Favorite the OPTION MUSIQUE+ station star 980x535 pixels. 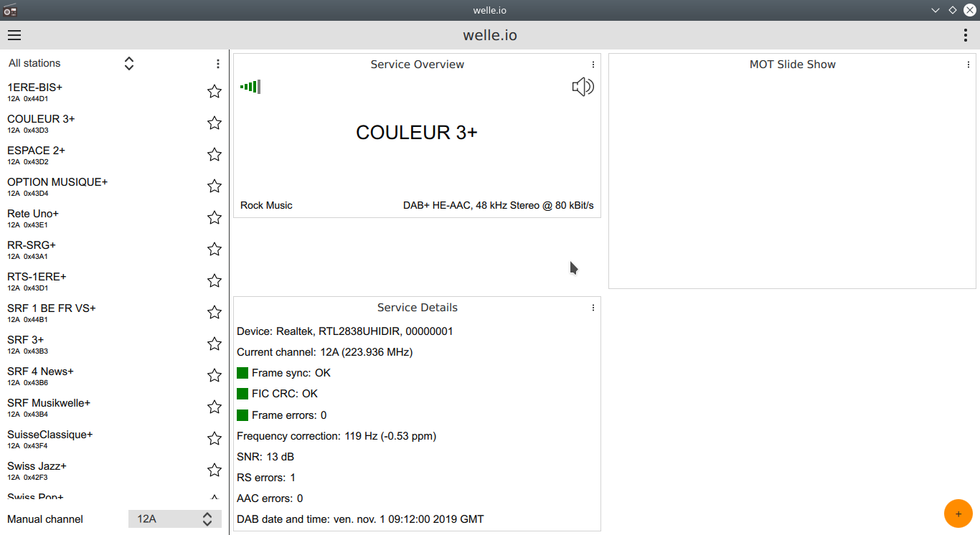[x=215, y=186]
